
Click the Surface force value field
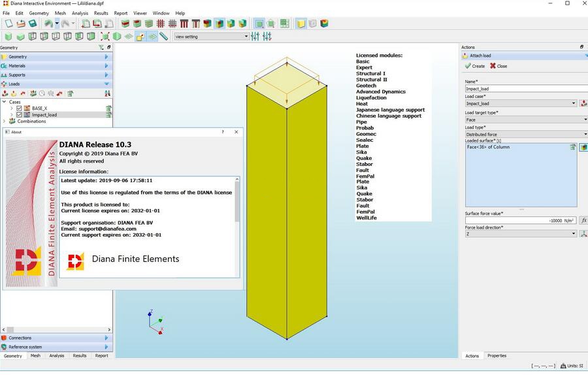click(x=521, y=221)
